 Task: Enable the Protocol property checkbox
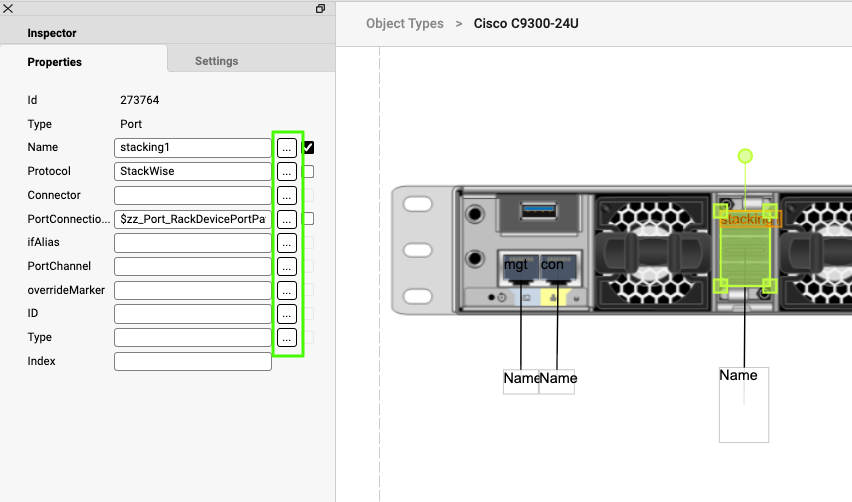[x=308, y=171]
